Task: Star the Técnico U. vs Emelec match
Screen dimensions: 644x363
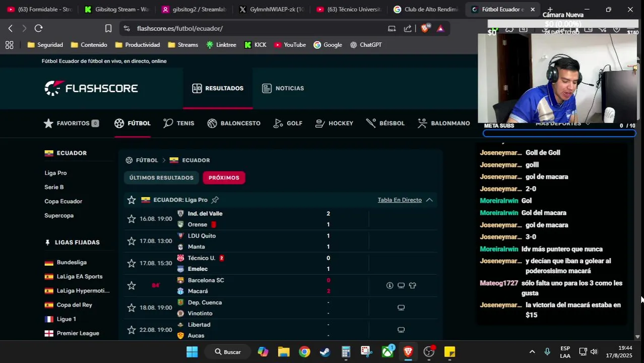Action: (132, 263)
